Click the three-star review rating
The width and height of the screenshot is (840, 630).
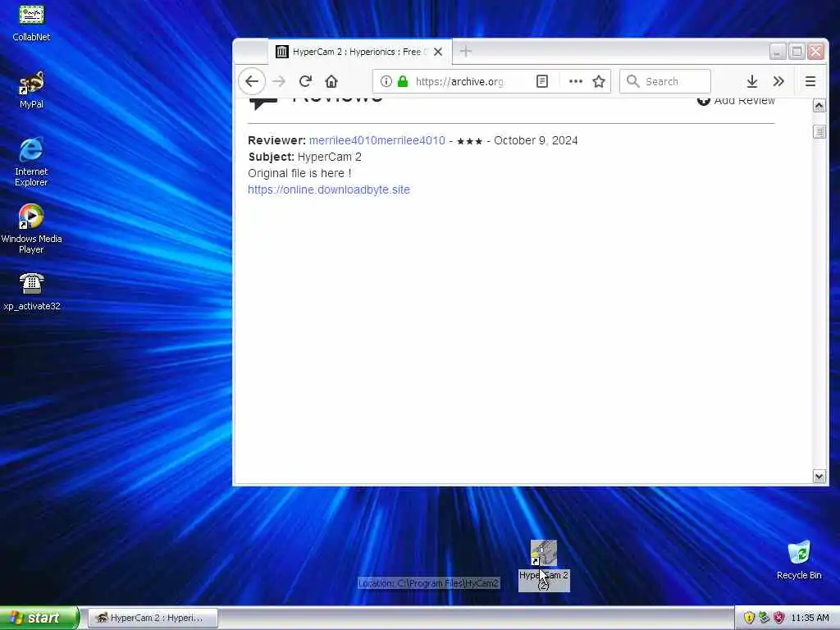click(x=469, y=141)
